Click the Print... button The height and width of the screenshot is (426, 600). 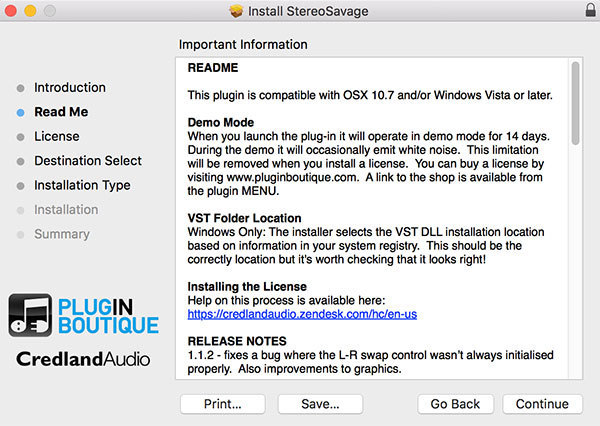pyautogui.click(x=222, y=404)
